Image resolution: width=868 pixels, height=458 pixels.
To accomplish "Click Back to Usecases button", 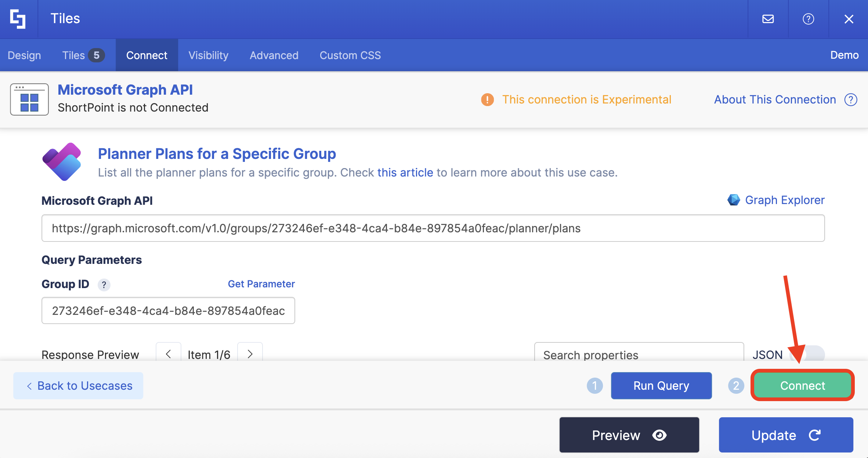I will 78,386.
